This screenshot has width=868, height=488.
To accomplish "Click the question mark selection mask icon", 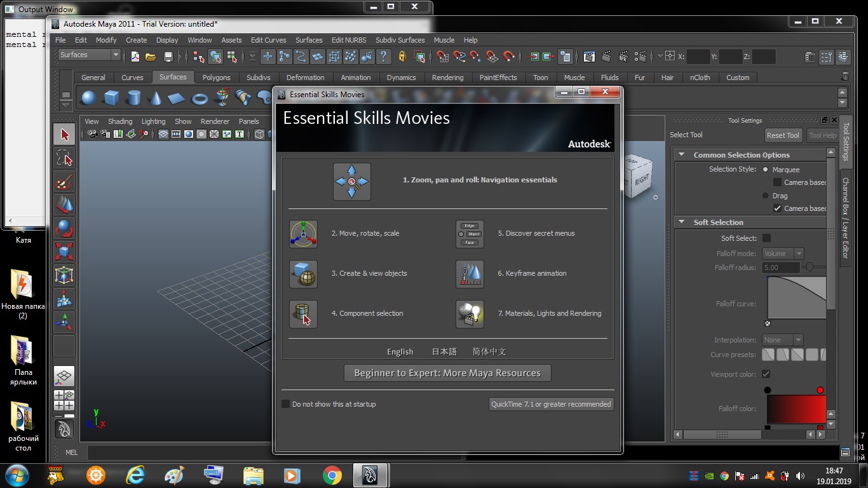I will (383, 57).
